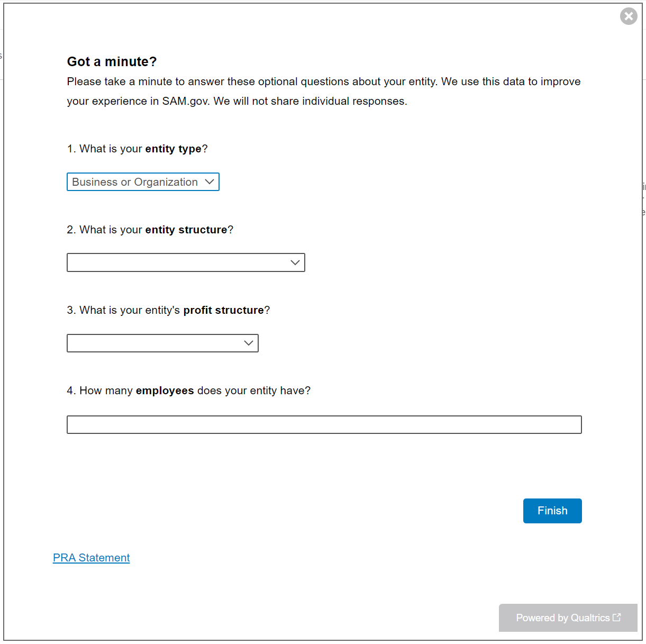Expand the entity structure dropdown
The height and width of the screenshot is (644, 646).
tap(186, 262)
